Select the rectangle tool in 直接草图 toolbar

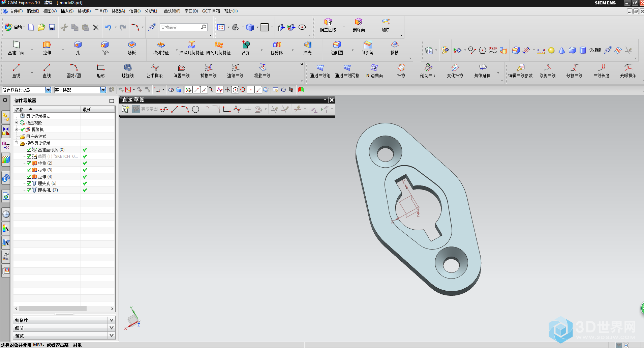pos(227,109)
